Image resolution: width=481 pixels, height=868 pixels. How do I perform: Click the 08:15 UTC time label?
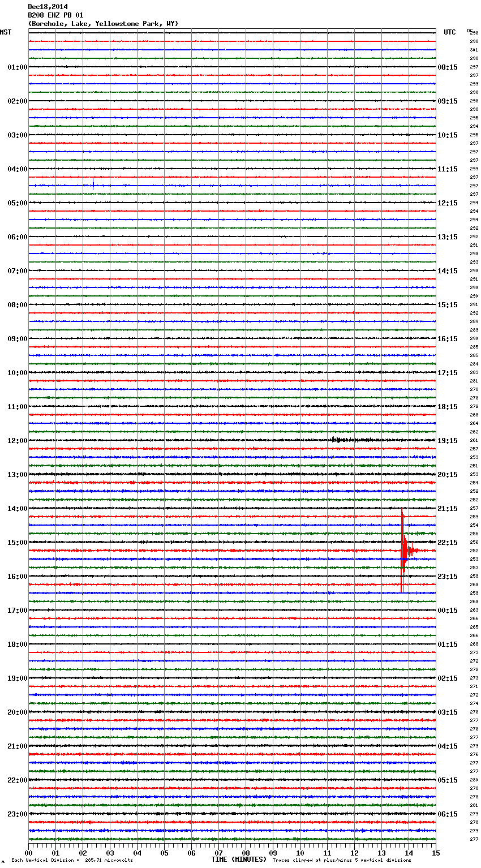click(448, 67)
